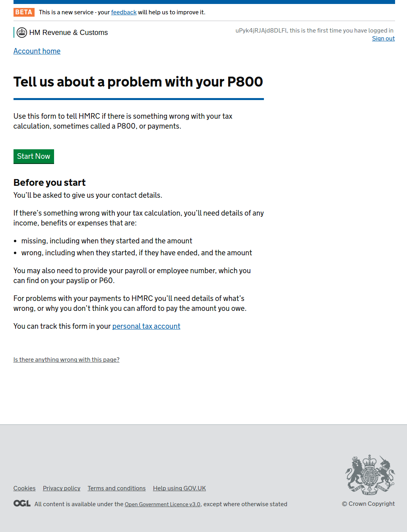Visit Help using GOV.UK

179,488
